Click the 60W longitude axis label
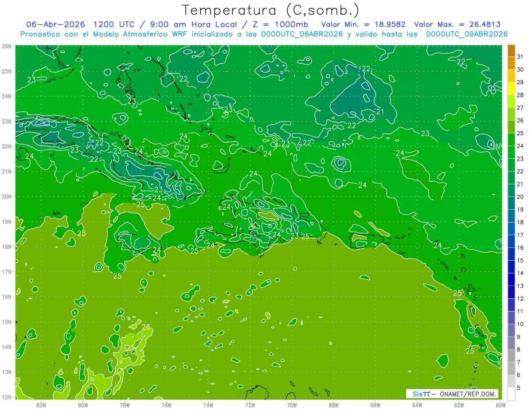 pos(501,404)
